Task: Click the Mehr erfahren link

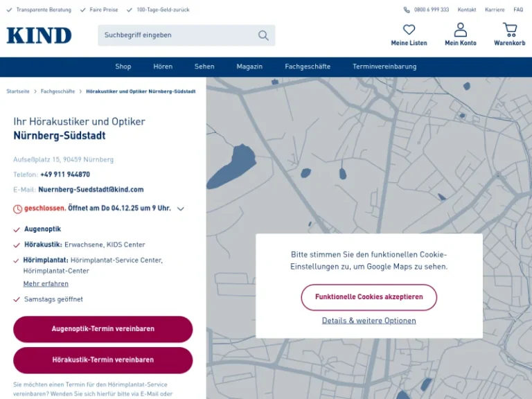Action: (46, 284)
